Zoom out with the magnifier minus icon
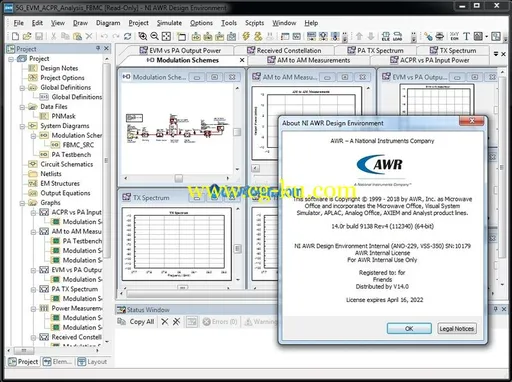 click(x=154, y=36)
